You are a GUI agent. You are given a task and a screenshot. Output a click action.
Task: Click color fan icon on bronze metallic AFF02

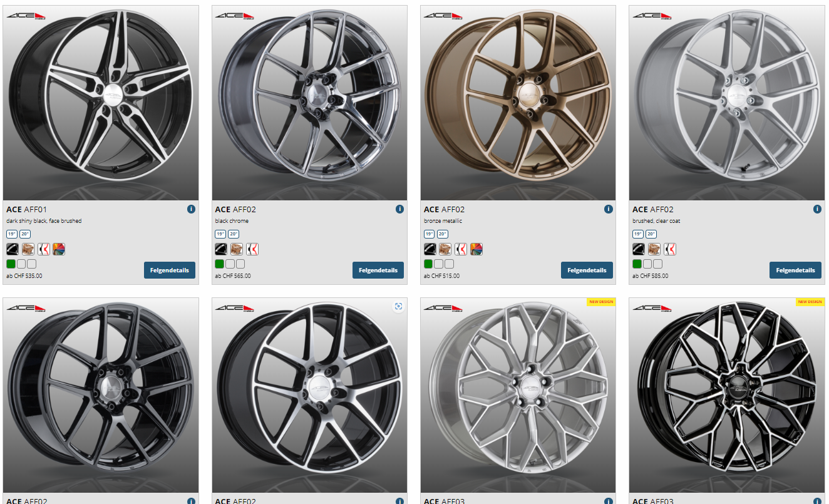(476, 249)
